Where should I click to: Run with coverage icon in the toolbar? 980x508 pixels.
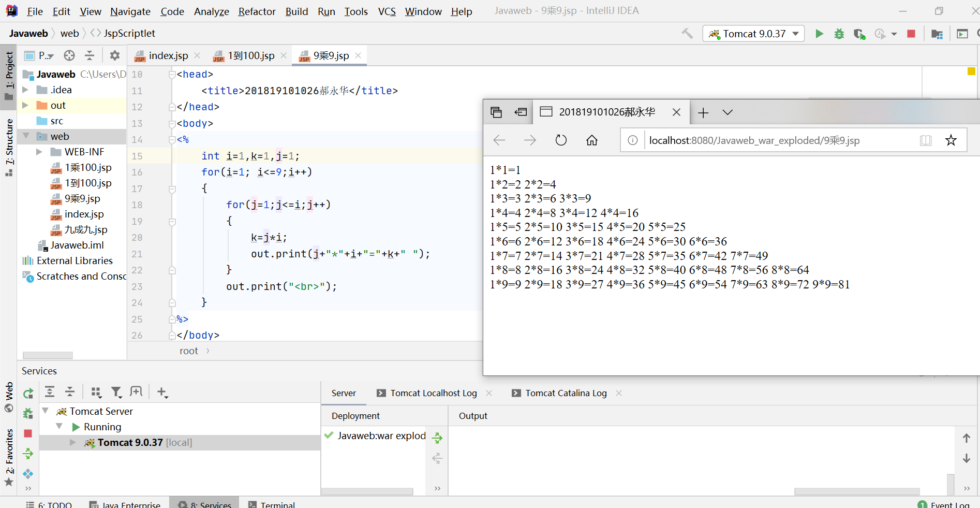[859, 34]
